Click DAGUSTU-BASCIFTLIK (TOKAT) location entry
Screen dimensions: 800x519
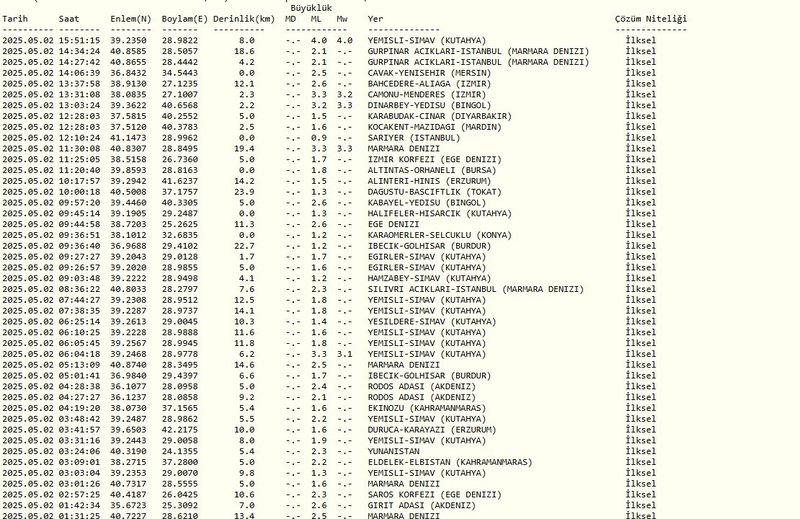tap(434, 192)
